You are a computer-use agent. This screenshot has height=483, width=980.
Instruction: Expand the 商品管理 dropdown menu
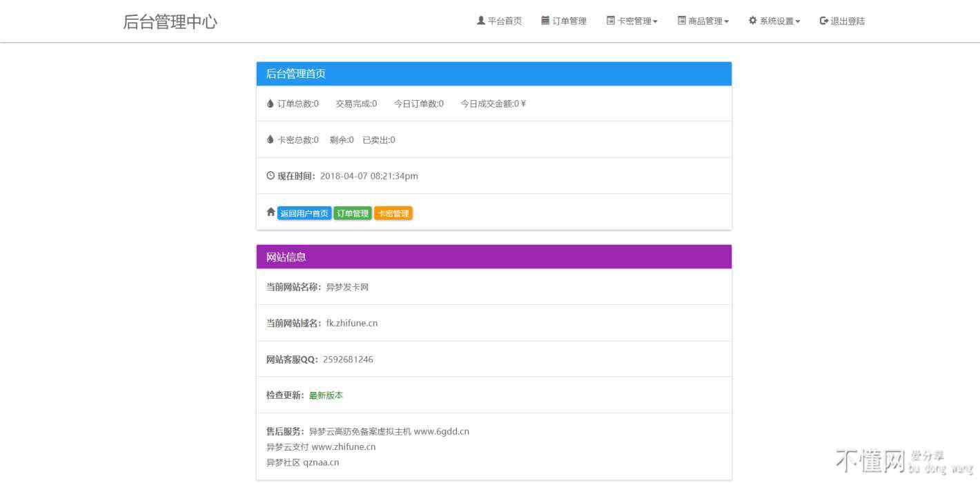[x=709, y=21]
